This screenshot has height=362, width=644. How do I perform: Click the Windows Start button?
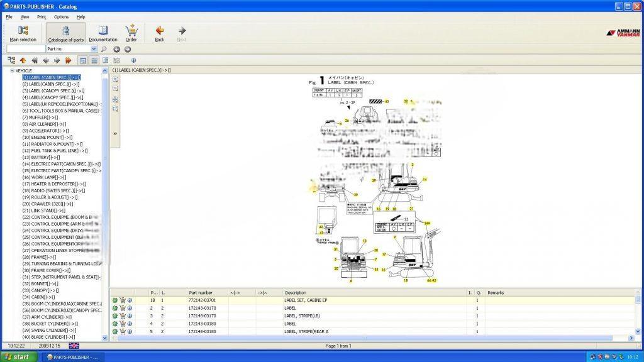coord(18,357)
